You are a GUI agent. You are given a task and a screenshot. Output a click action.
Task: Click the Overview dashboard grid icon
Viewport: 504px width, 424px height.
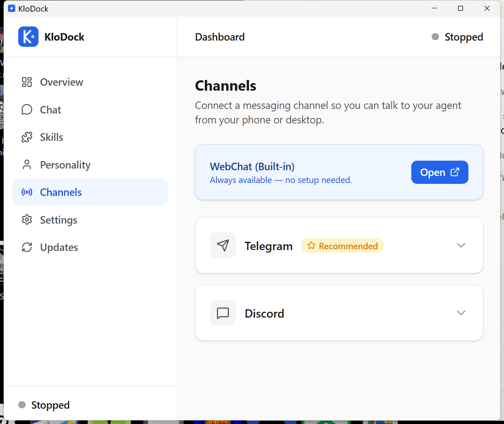(26, 82)
